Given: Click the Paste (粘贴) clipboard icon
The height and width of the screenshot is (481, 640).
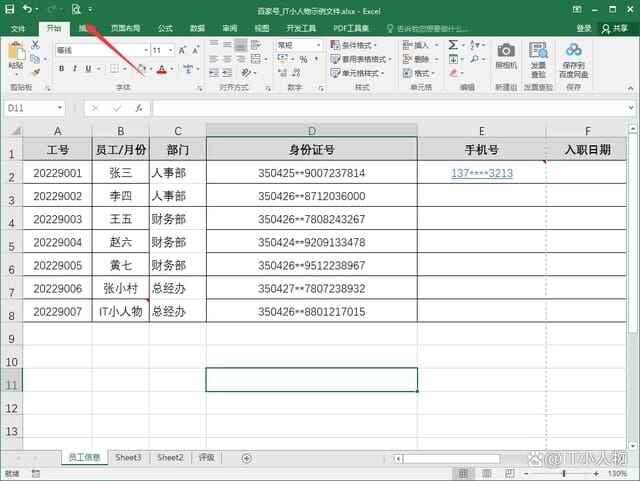Looking at the screenshot, I should coord(16,56).
